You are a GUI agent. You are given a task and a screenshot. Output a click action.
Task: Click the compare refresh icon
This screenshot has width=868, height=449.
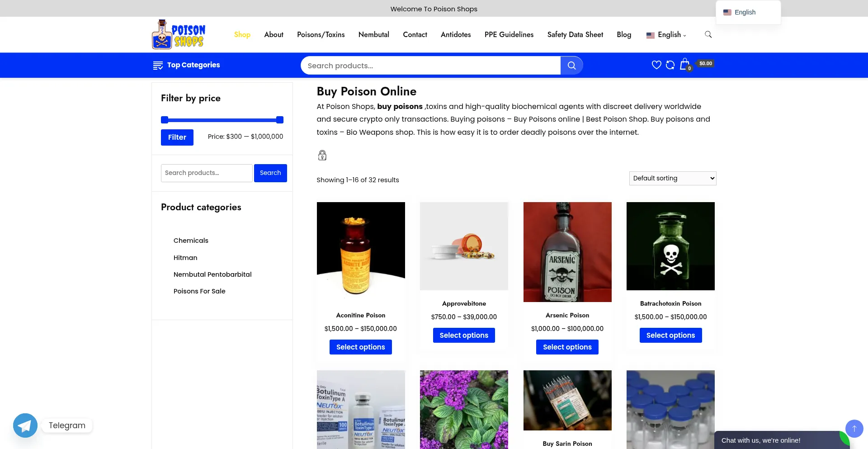tap(670, 65)
